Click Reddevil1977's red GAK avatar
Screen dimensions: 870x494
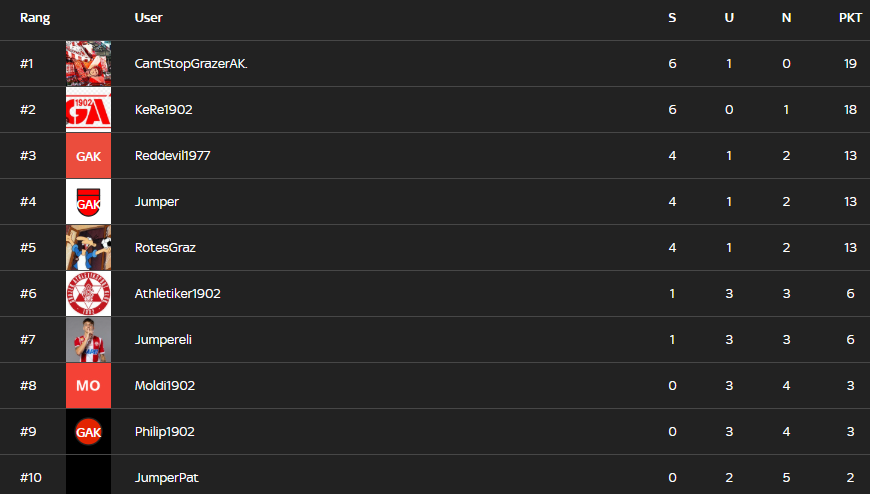point(88,156)
